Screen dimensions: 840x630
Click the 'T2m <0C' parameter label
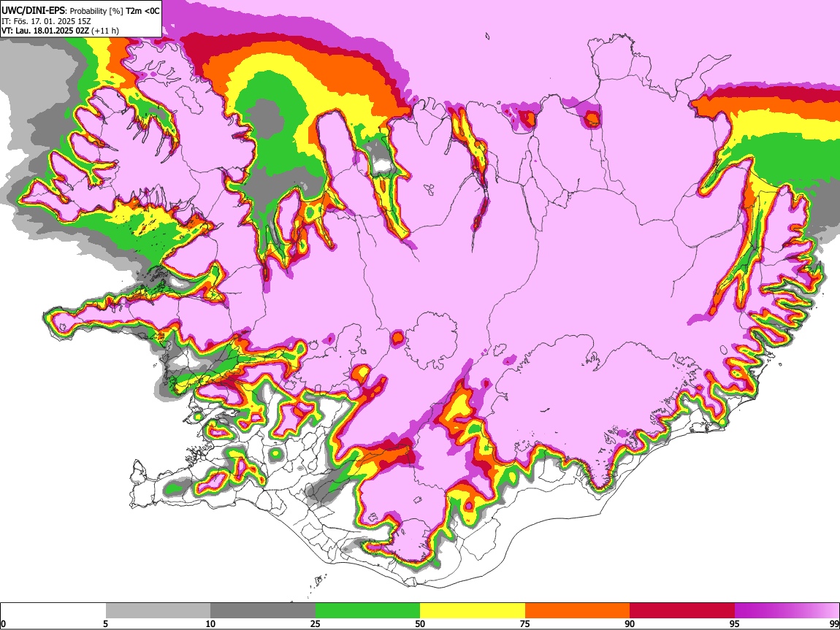tap(142, 11)
